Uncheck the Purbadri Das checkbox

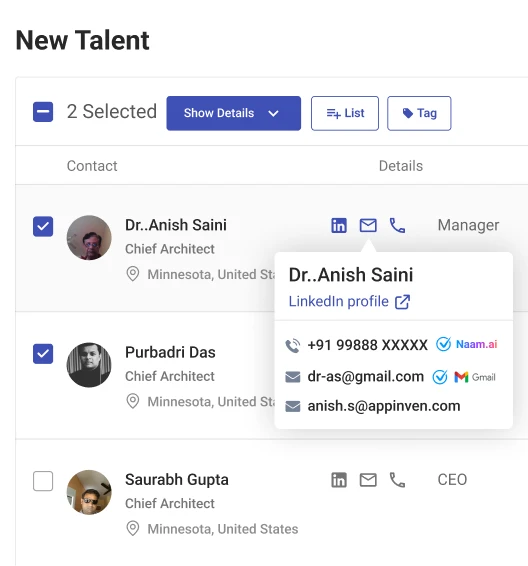[x=43, y=353]
